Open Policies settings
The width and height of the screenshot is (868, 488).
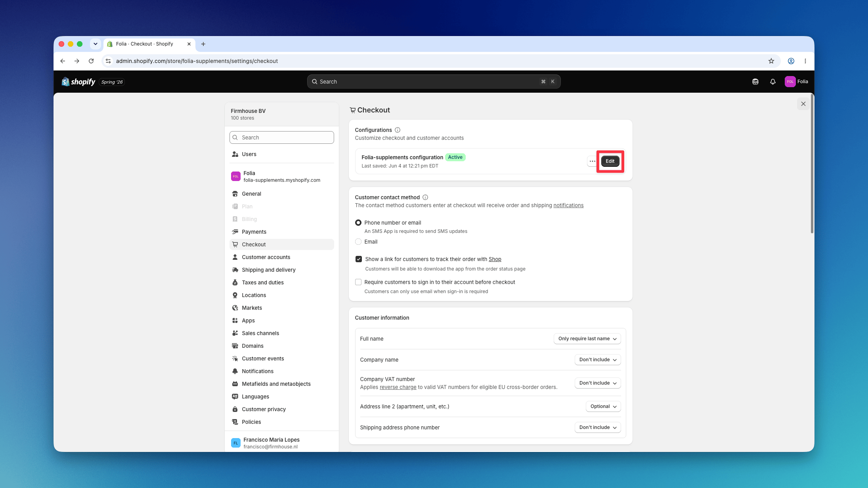point(281,422)
